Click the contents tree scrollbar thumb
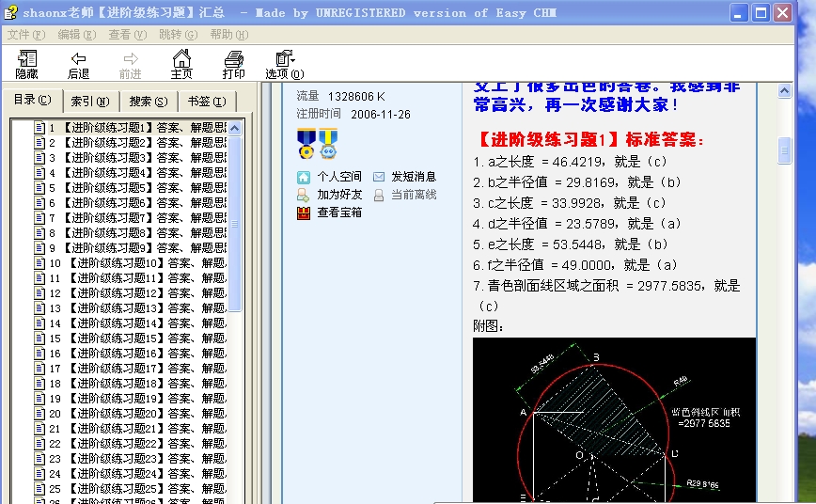The width and height of the screenshot is (816, 504). point(235,224)
